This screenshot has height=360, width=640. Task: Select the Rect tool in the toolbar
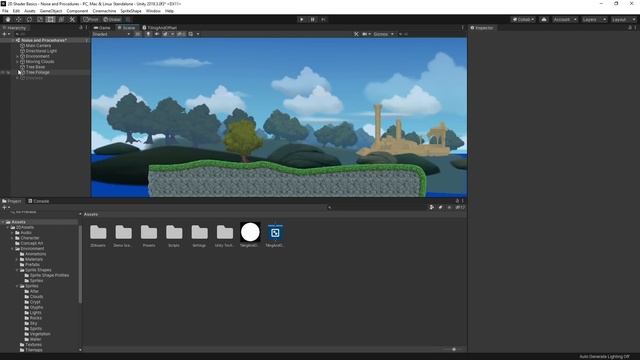coord(51,20)
